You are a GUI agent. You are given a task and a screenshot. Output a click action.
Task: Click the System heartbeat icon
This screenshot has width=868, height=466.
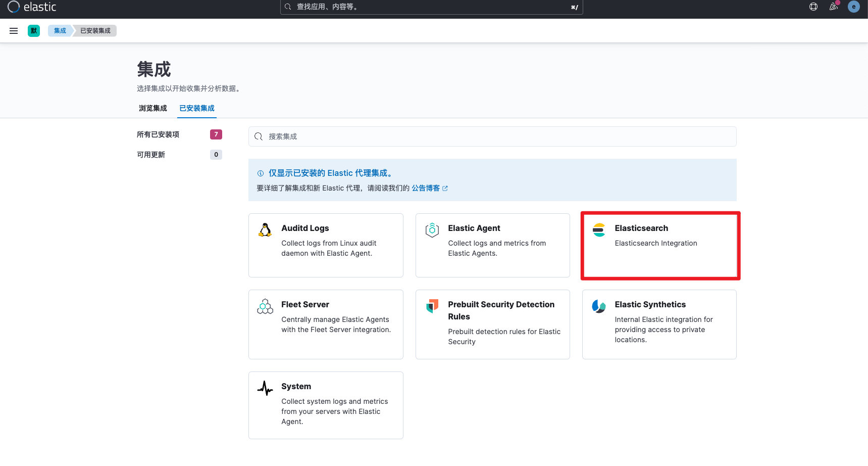pyautogui.click(x=265, y=388)
